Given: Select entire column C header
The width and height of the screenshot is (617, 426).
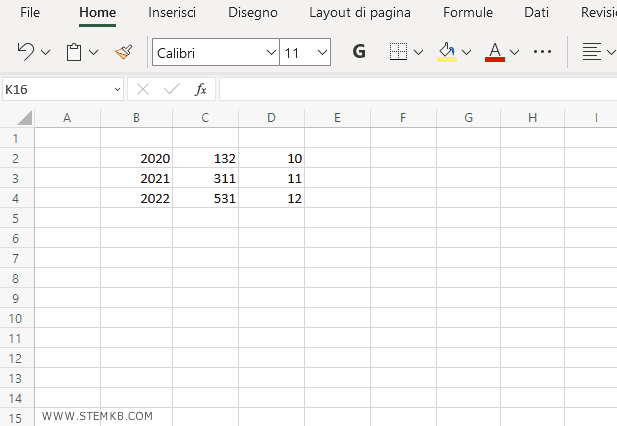Looking at the screenshot, I should pyautogui.click(x=205, y=118).
